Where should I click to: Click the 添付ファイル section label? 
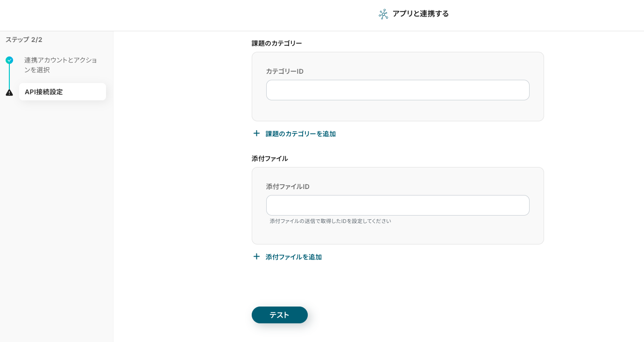tap(269, 159)
